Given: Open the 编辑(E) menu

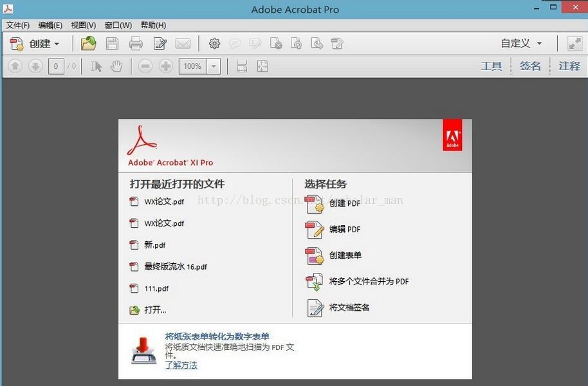Looking at the screenshot, I should tap(50, 25).
